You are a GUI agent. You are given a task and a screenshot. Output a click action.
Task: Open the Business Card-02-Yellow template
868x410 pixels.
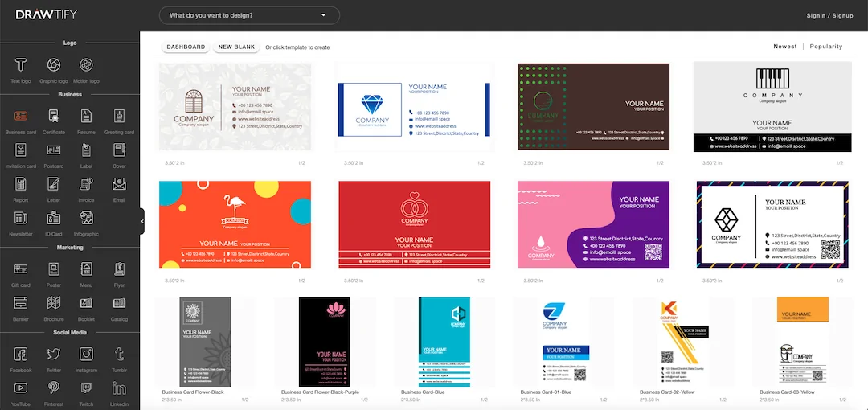(x=683, y=342)
